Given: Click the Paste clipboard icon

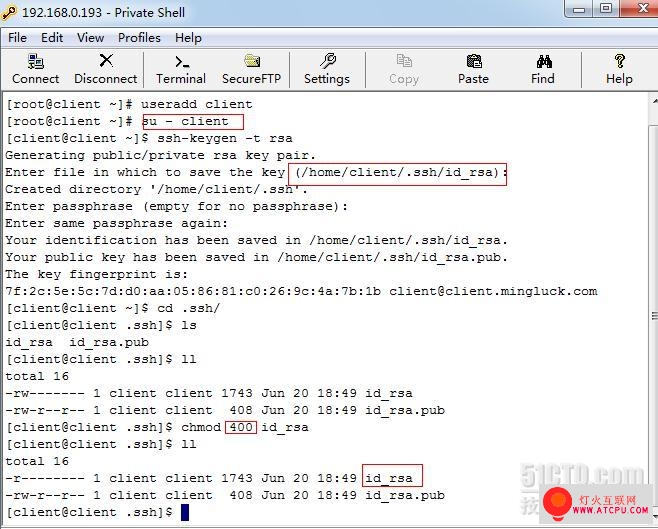Looking at the screenshot, I should [474, 61].
